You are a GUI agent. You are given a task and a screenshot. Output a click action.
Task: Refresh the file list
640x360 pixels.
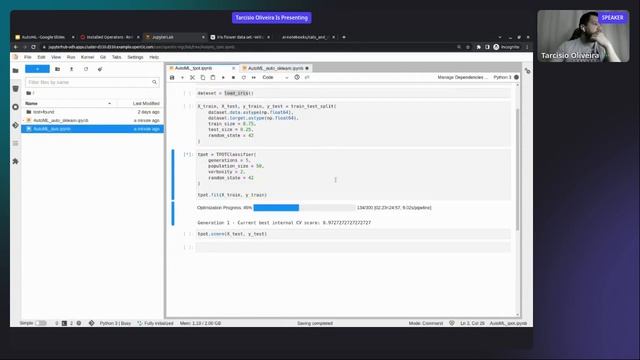pos(86,69)
